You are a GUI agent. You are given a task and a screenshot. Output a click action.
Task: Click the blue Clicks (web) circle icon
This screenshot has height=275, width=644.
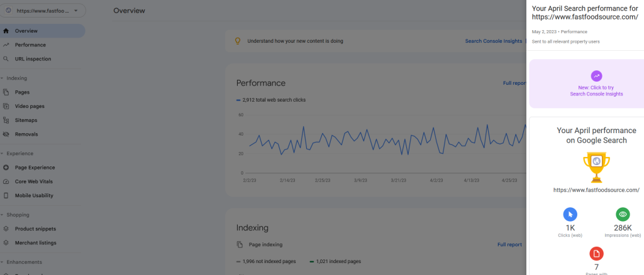(x=570, y=215)
